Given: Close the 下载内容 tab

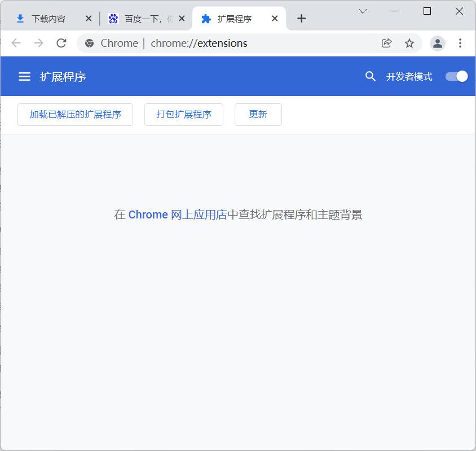Looking at the screenshot, I should (x=89, y=19).
